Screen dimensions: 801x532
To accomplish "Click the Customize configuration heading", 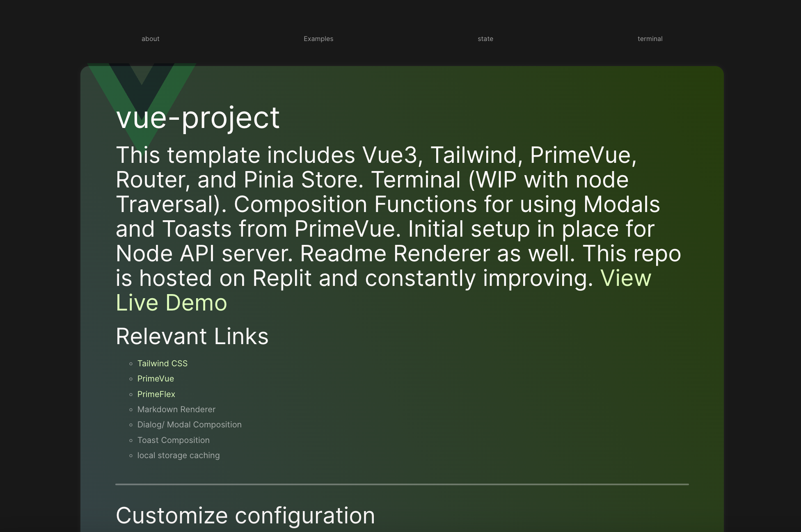I will [x=245, y=516].
